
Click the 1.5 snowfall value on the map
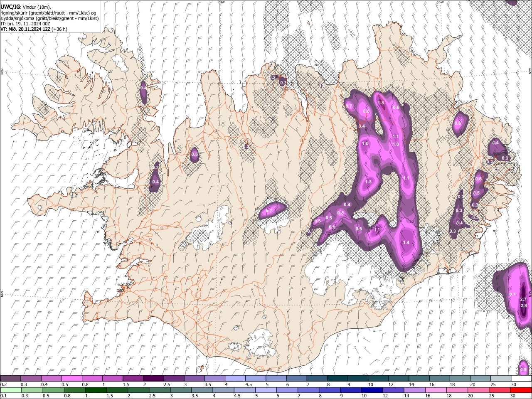368,182
